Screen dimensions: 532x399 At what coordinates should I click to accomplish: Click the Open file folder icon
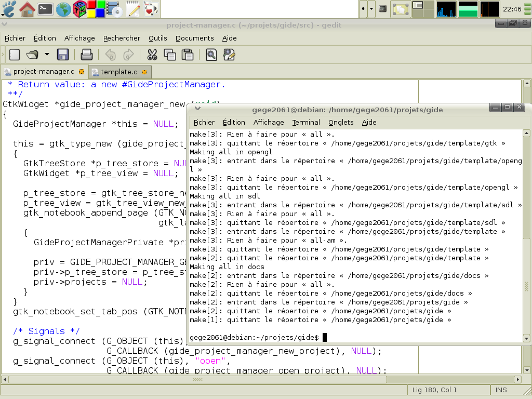[33, 55]
